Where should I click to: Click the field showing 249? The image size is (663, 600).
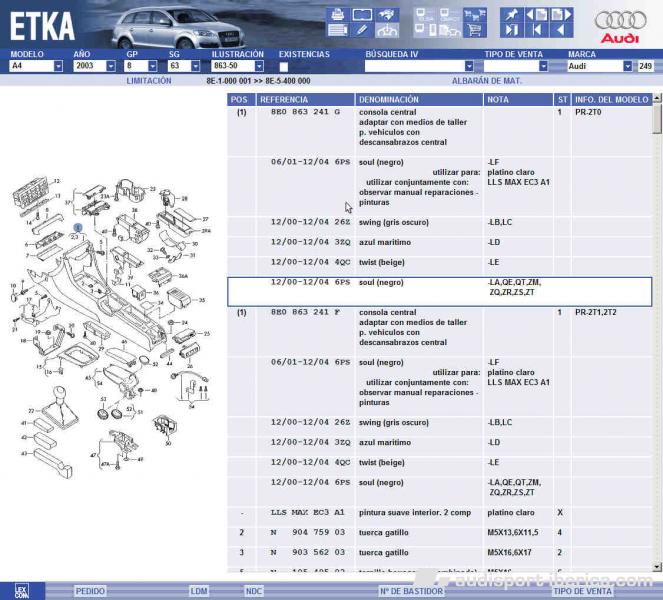(x=645, y=66)
